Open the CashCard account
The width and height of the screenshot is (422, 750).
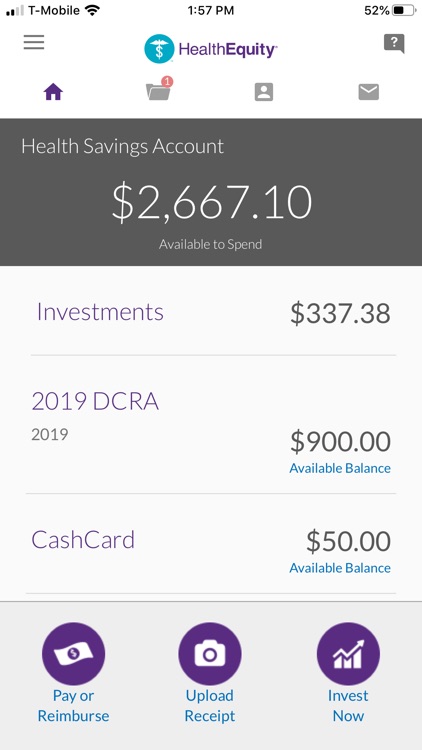[x=211, y=544]
